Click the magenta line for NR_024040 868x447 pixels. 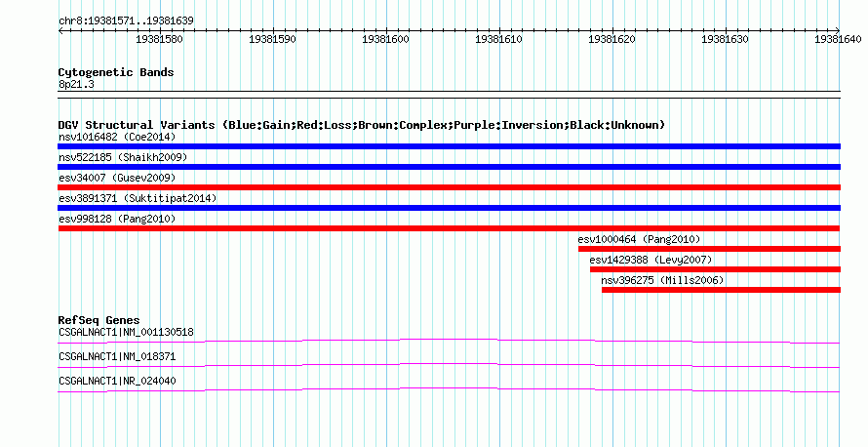(x=449, y=390)
